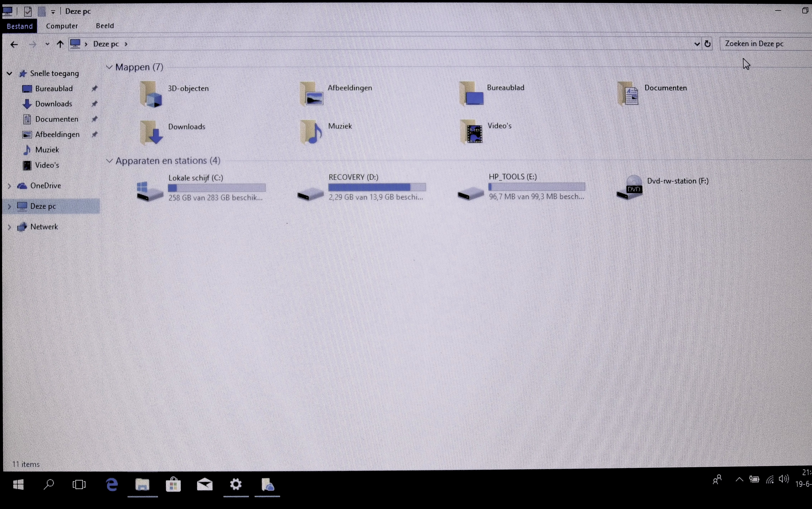The height and width of the screenshot is (509, 812).
Task: Select Video's in the navigation pane
Action: point(47,165)
